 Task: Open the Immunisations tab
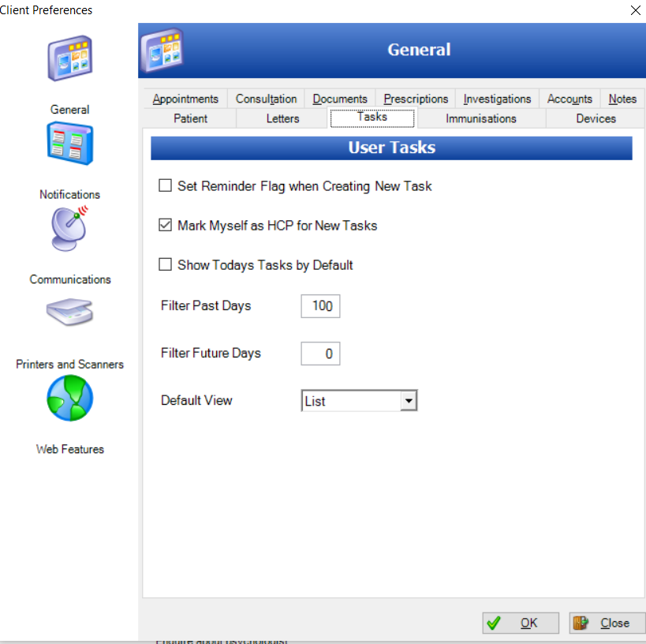[480, 118]
